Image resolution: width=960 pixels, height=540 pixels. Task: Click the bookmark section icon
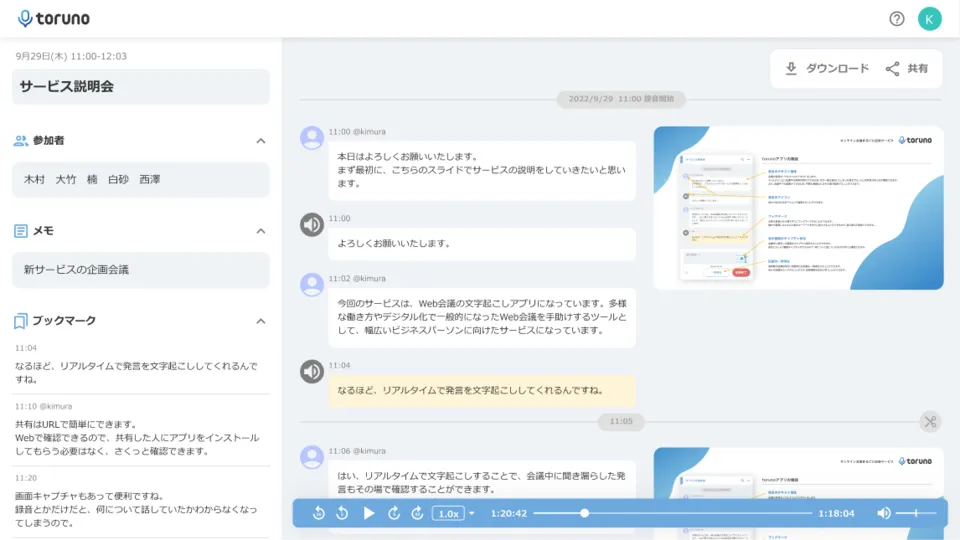click(20, 321)
